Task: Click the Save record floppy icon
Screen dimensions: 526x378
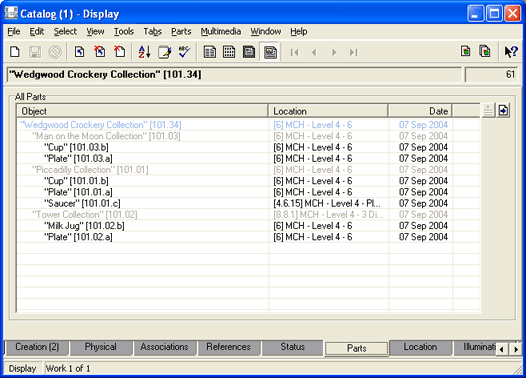Action: (35, 52)
